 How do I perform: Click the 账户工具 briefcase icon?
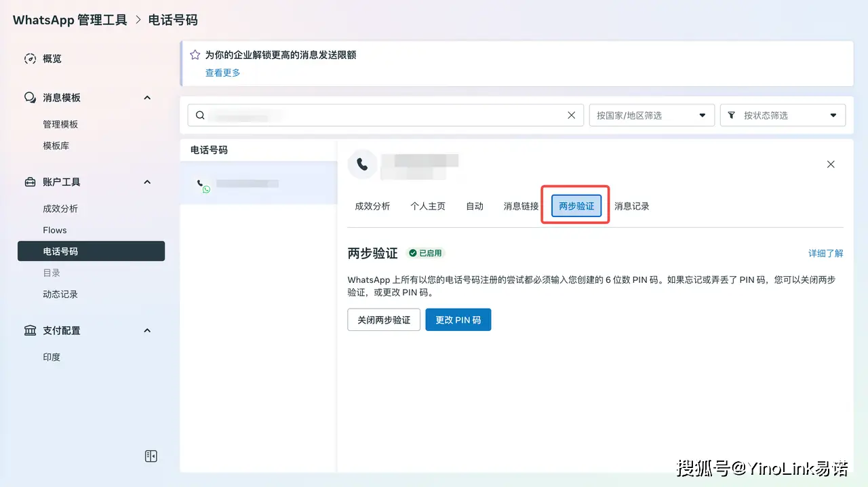pos(30,182)
